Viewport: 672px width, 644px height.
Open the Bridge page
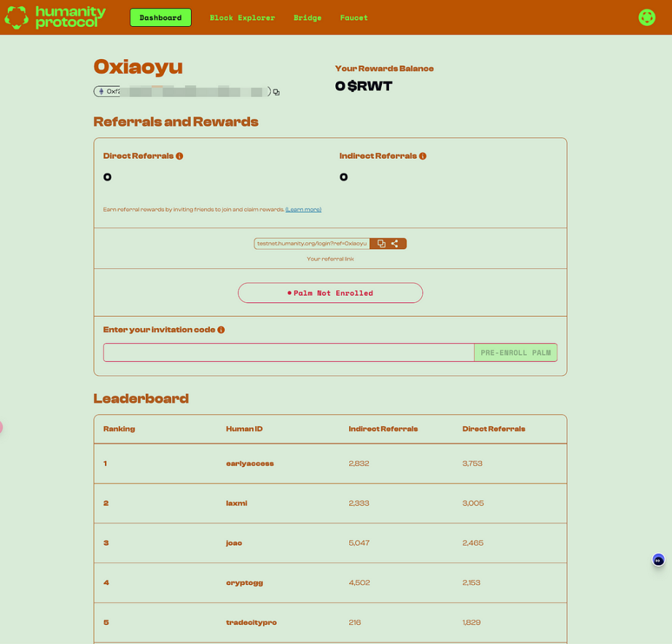tap(308, 17)
